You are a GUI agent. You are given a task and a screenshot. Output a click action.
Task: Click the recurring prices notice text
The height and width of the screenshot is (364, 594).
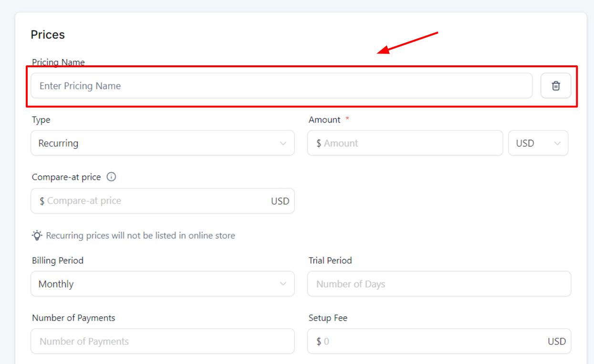coord(140,235)
